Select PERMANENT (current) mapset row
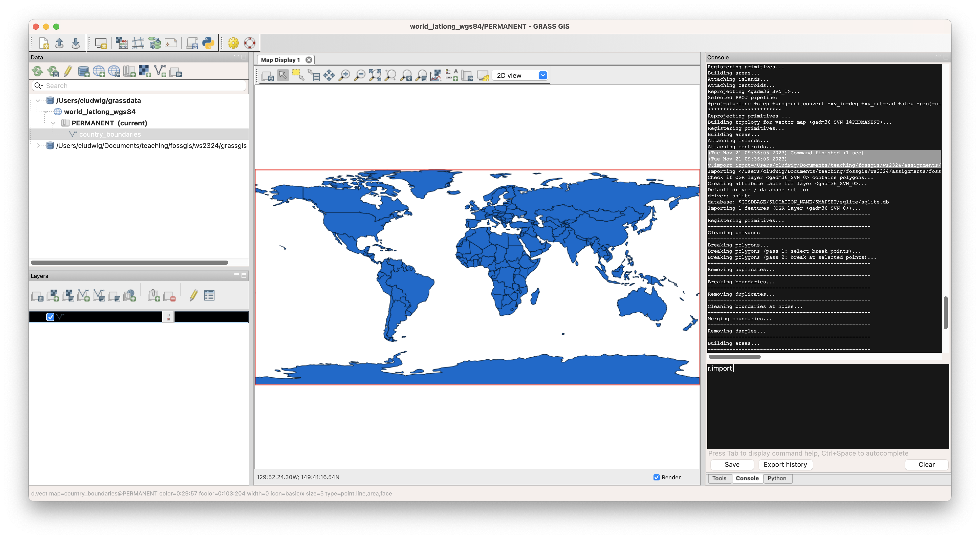The height and width of the screenshot is (539, 980). click(109, 123)
